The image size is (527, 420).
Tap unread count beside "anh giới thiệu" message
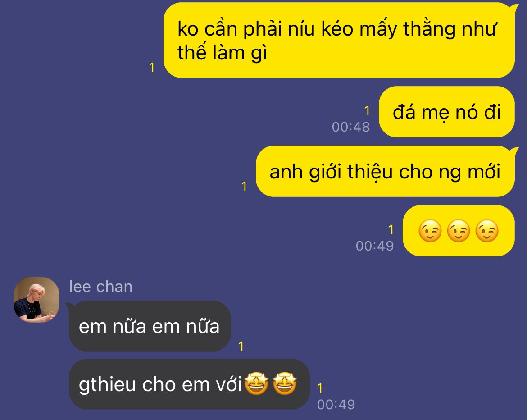point(244,187)
